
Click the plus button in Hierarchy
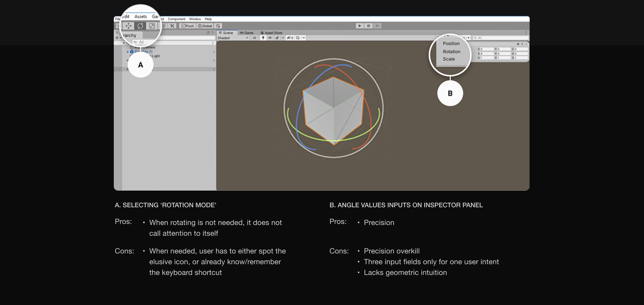point(117,38)
